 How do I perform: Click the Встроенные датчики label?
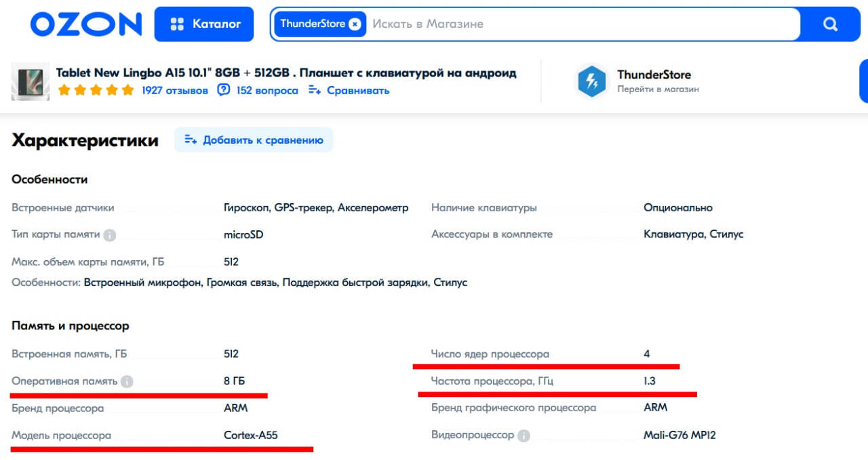click(63, 208)
